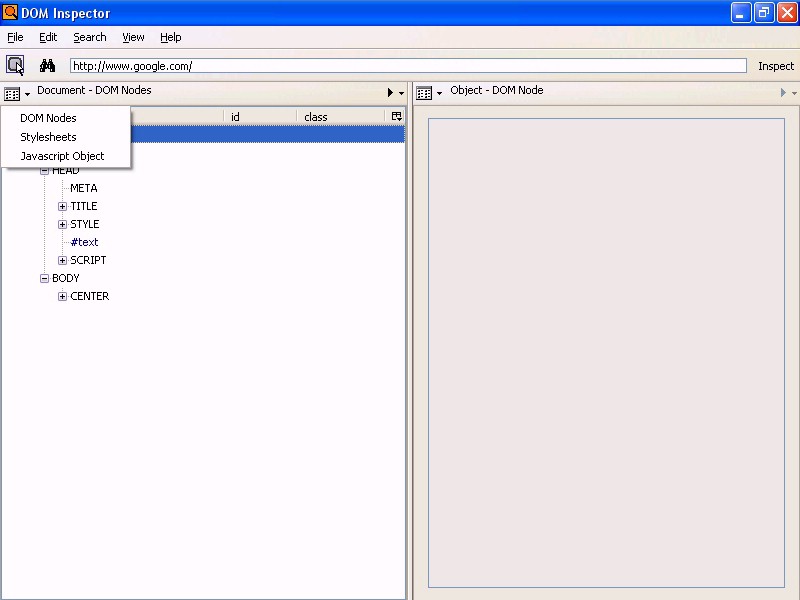This screenshot has width=800, height=600.
Task: Choose Stylesheets from the viewer menu
Action: coord(48,137)
